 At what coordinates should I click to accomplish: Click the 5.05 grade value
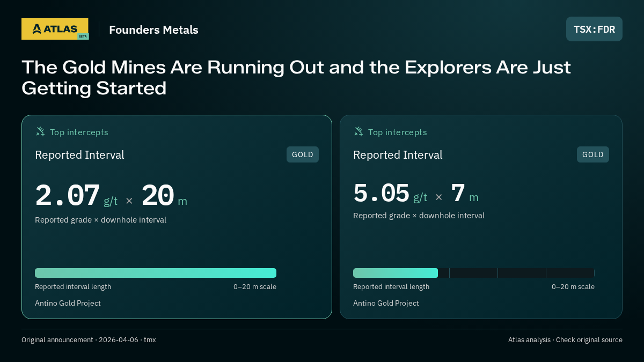tap(381, 193)
